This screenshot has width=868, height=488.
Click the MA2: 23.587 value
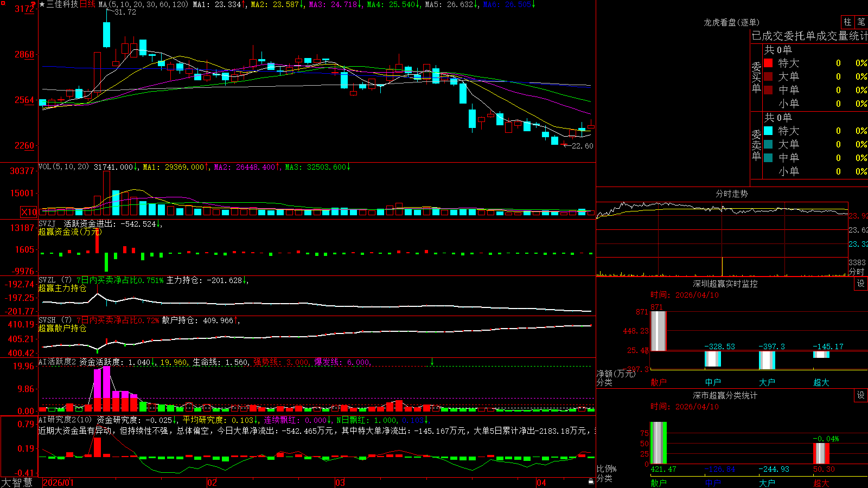[275, 4]
